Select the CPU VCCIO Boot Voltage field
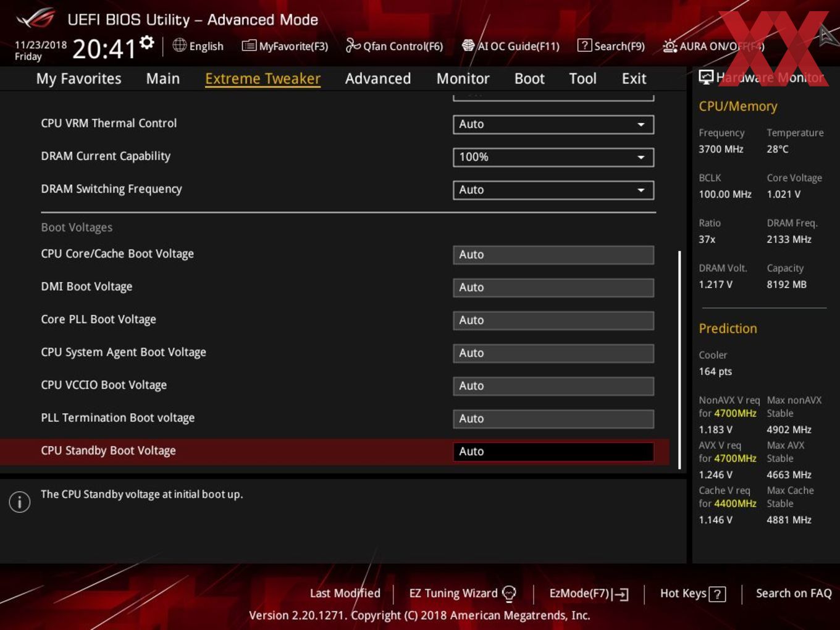This screenshot has width=840, height=630. click(553, 385)
